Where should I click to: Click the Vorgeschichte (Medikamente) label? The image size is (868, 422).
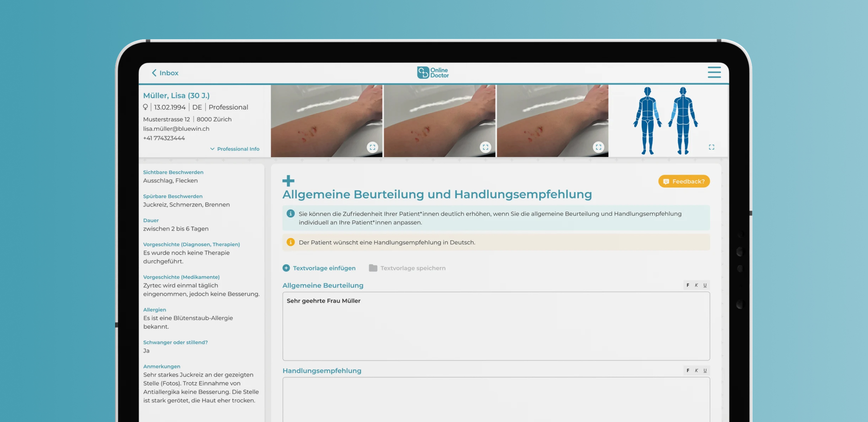pyautogui.click(x=181, y=277)
